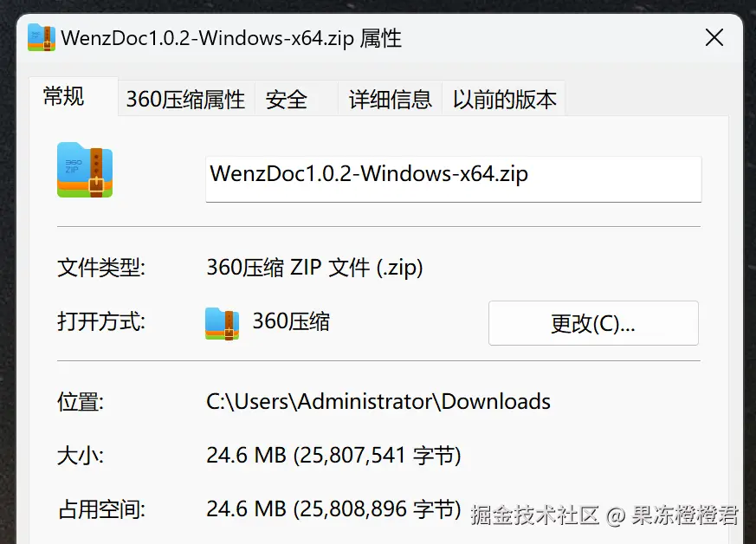Click the large 360 ZIP file icon
This screenshot has height=544, width=756.
[x=85, y=170]
